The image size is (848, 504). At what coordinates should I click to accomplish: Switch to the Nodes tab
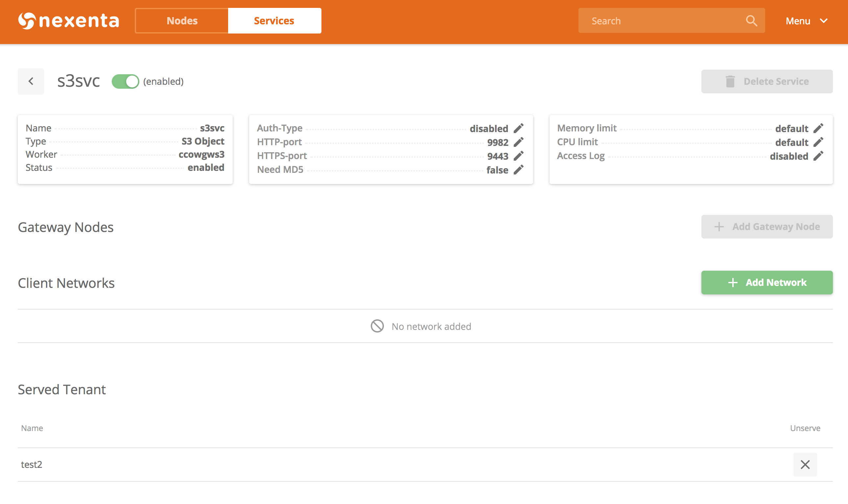point(182,21)
